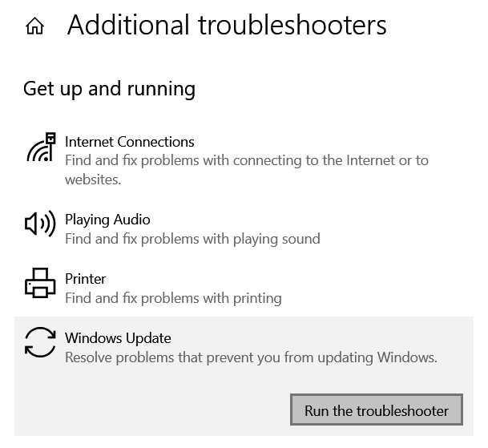
Task: Click the "Get up and running" section heading
Action: (109, 88)
